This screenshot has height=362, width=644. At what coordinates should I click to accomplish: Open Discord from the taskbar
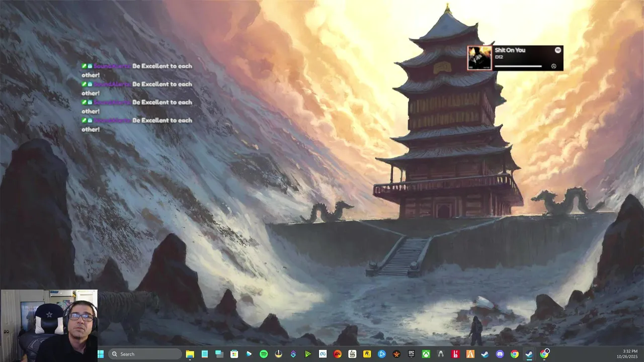pyautogui.click(x=500, y=354)
